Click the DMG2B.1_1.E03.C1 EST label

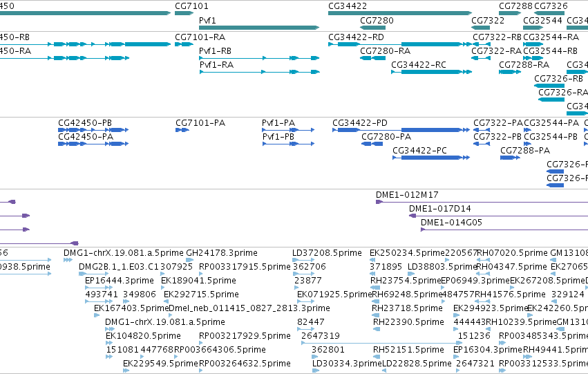(119, 267)
